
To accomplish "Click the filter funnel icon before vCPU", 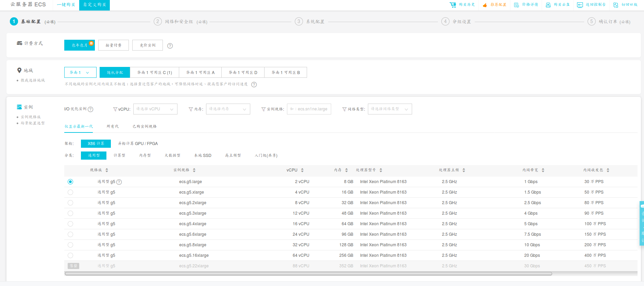I will pos(115,109).
